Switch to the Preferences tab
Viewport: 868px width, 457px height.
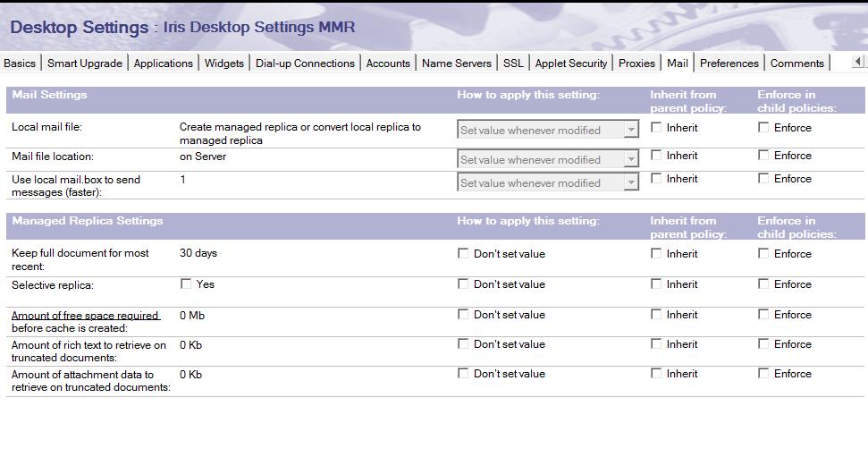[729, 63]
